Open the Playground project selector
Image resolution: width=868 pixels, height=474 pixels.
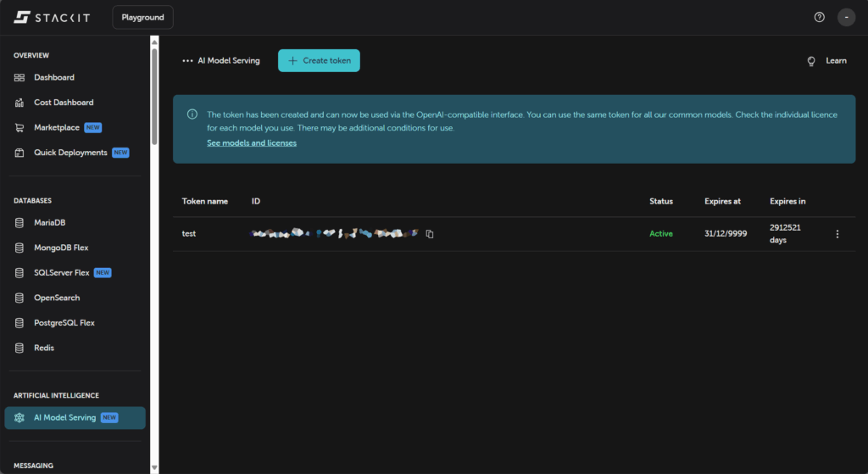tap(142, 17)
